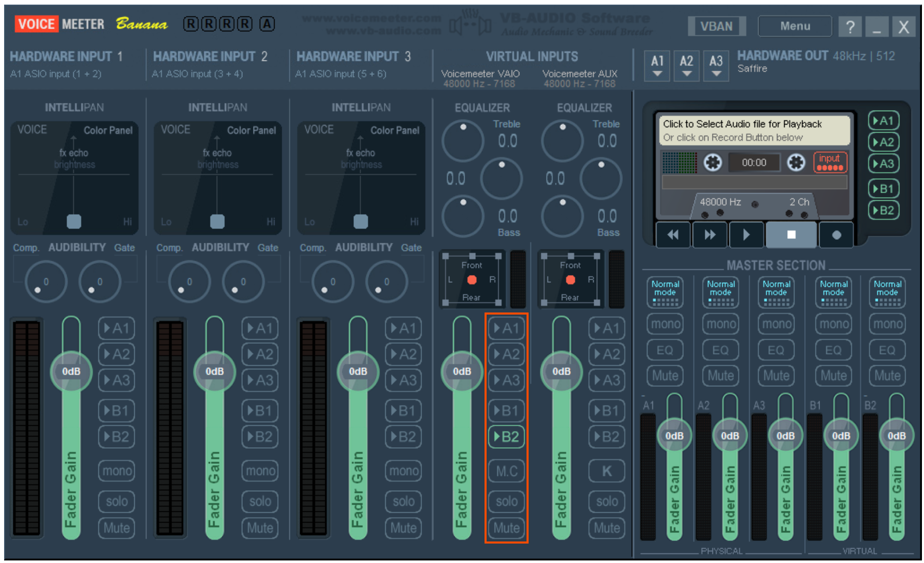Enable A3 routing on Hardware Input 3
The image size is (924, 563).
pyautogui.click(x=404, y=381)
